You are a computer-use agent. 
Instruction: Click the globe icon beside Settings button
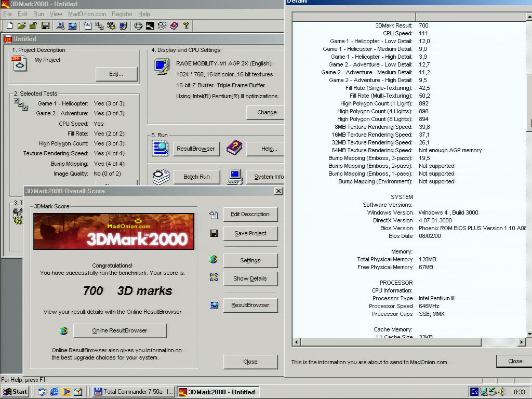pyautogui.click(x=214, y=260)
